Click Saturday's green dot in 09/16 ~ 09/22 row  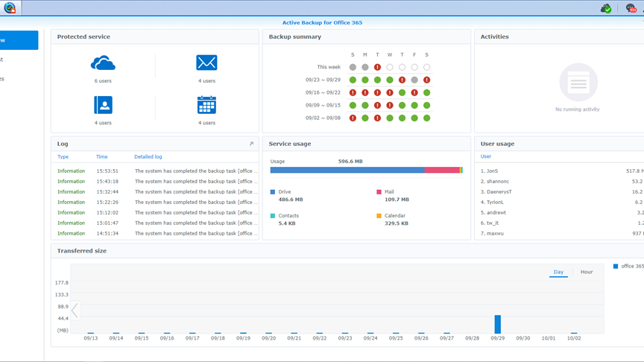pos(427,92)
